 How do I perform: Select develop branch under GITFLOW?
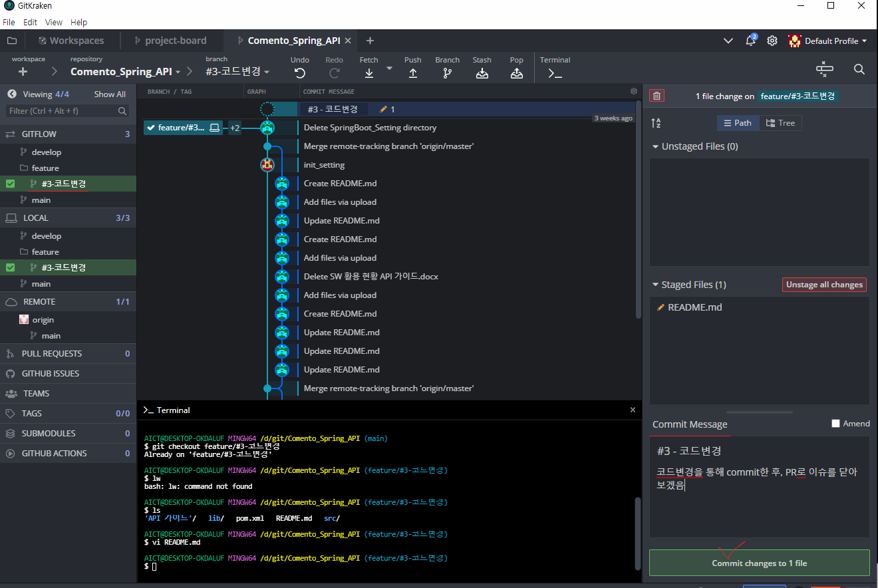click(47, 152)
